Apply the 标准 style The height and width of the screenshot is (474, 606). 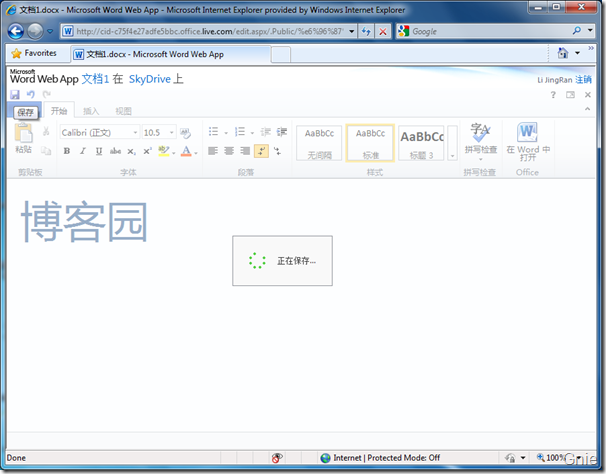click(x=370, y=143)
